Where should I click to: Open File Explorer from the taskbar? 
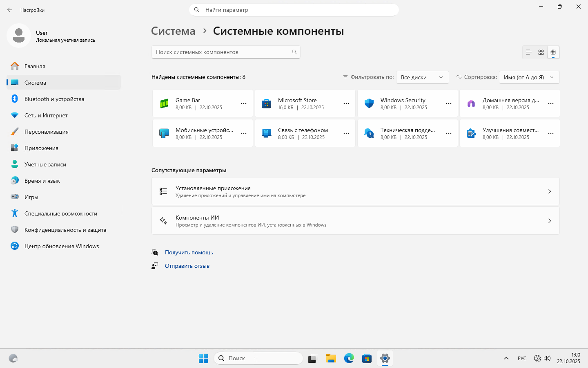point(331,359)
